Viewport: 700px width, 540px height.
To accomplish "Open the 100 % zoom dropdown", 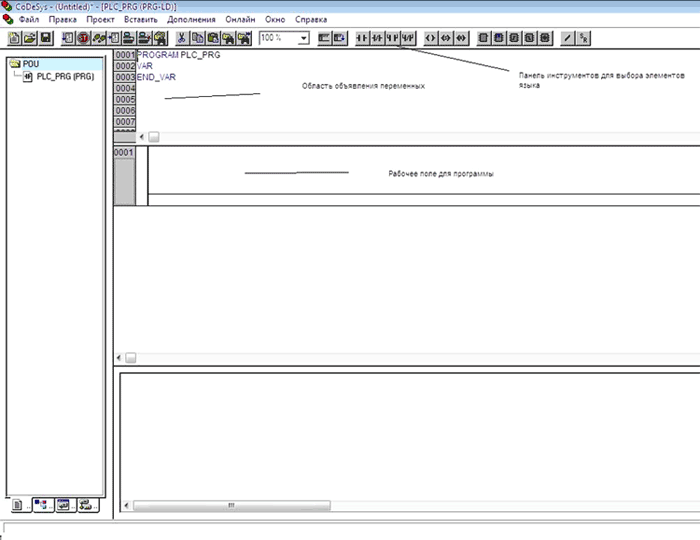I will pos(303,38).
